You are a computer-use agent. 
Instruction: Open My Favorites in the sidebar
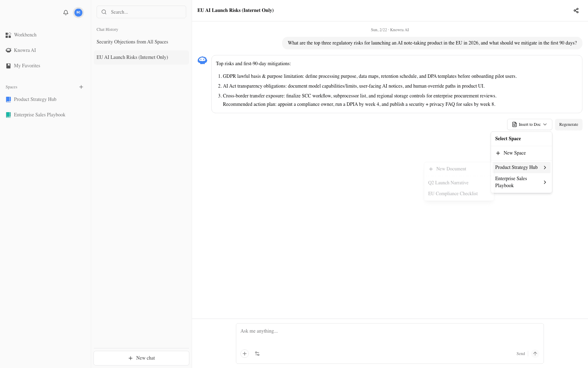(x=27, y=66)
